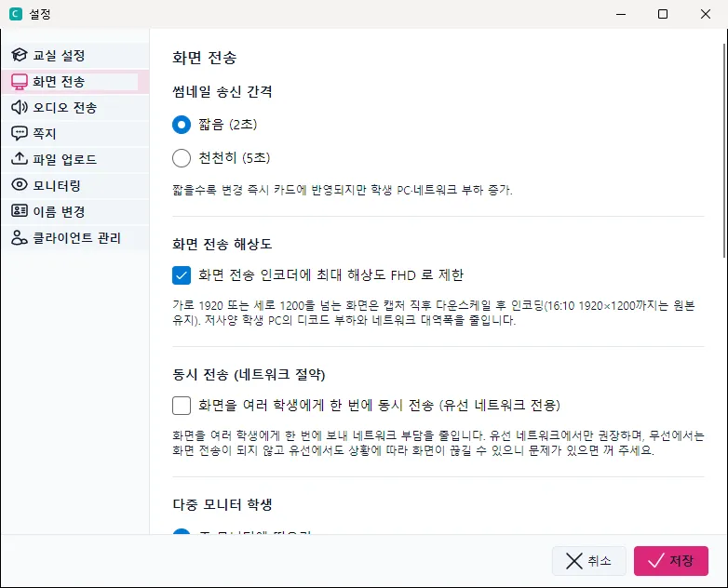Click the green C app icon in title bar
This screenshot has width=728, height=588.
pos(16,14)
